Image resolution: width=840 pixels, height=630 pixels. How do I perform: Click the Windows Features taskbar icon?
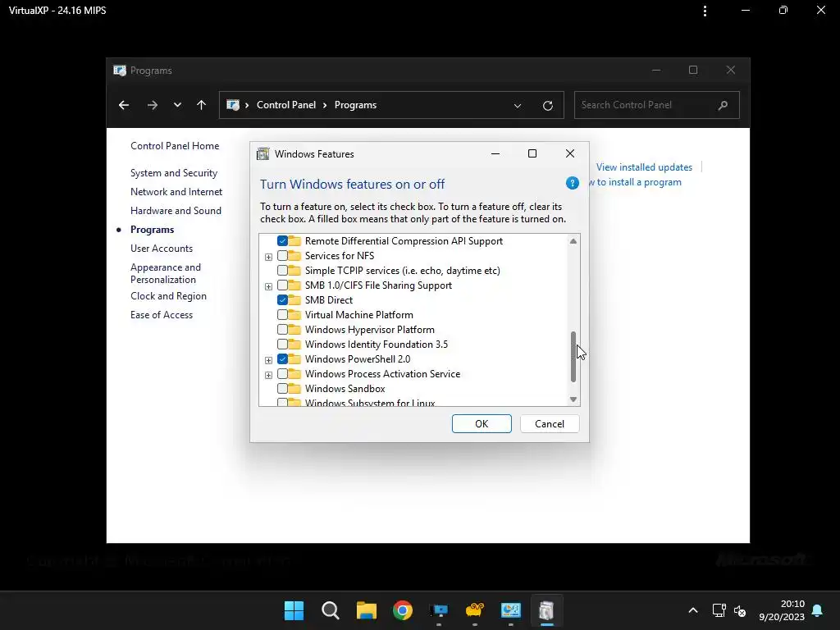[546, 610]
